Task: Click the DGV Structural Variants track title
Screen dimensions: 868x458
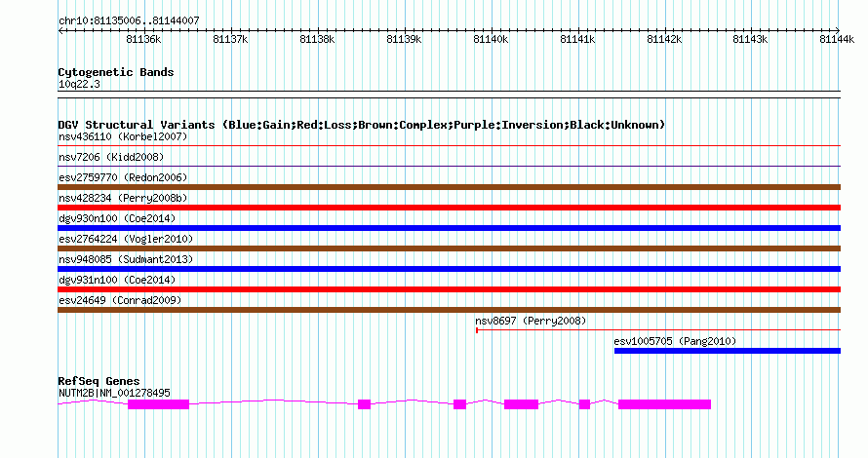Action: coord(361,125)
